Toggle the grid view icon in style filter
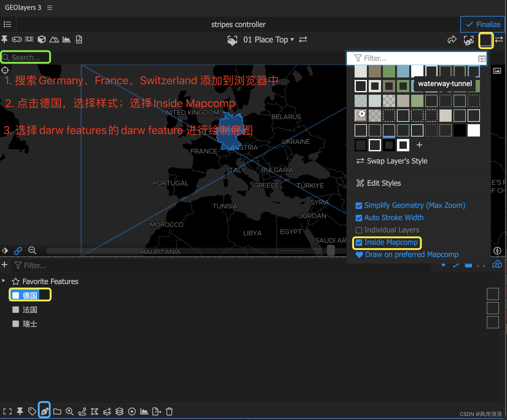 (x=482, y=58)
